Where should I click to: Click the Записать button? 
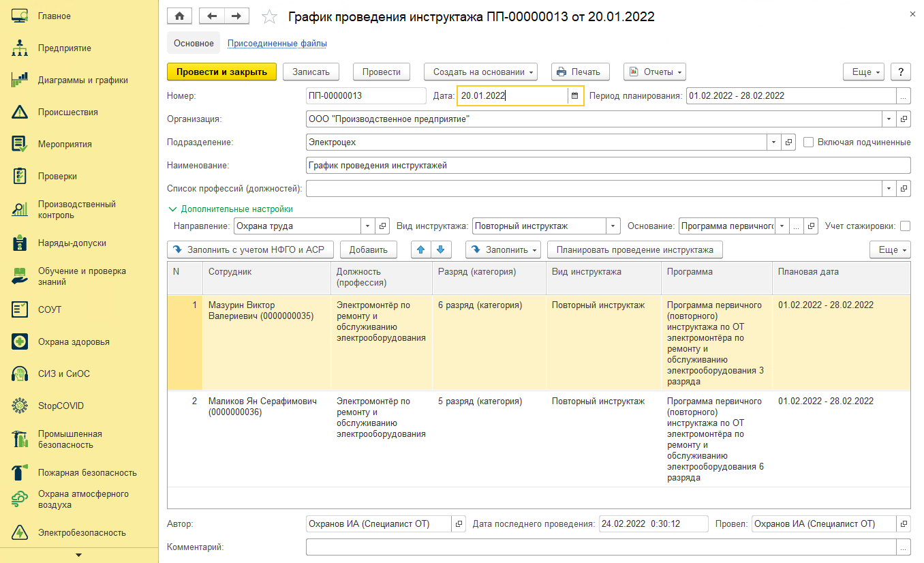click(311, 72)
